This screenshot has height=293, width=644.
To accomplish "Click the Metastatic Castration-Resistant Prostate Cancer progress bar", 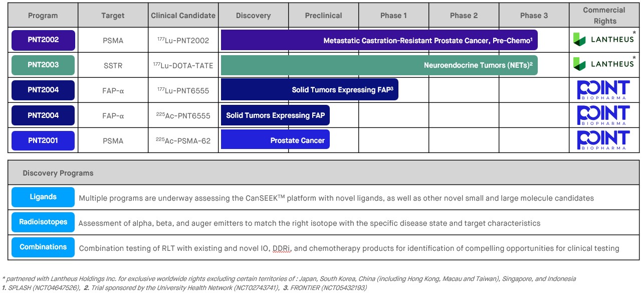I will pyautogui.click(x=379, y=40).
